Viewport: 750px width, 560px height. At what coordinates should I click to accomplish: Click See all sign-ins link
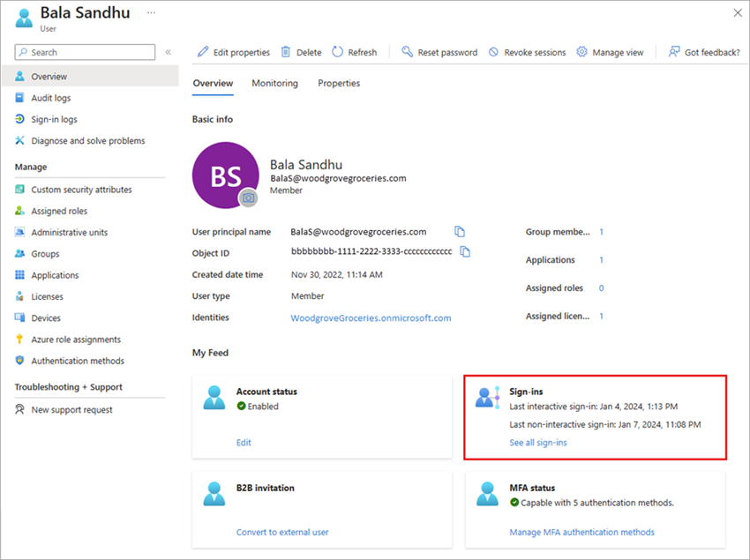point(538,443)
